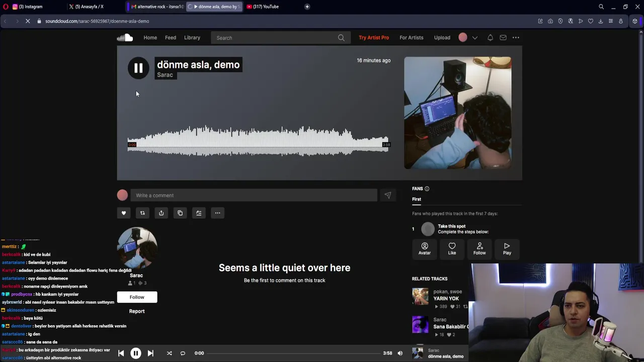
Task: Click the Avatar step icon
Action: click(x=425, y=248)
